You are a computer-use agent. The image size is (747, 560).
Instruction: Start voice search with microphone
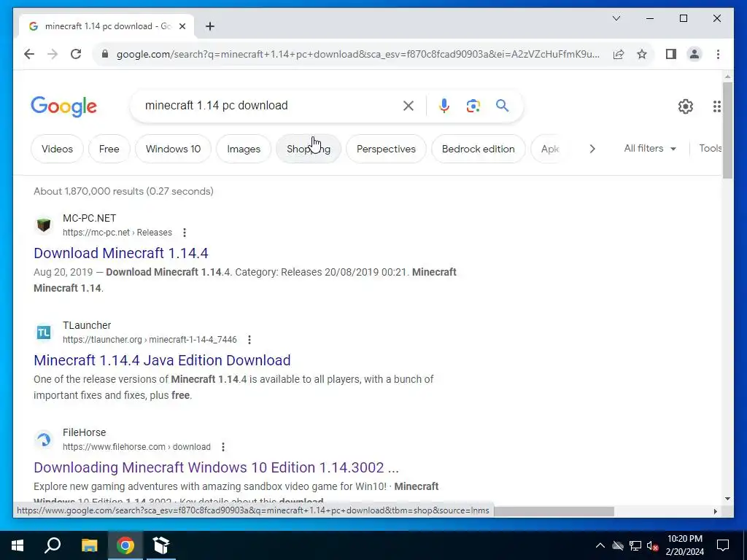click(444, 106)
